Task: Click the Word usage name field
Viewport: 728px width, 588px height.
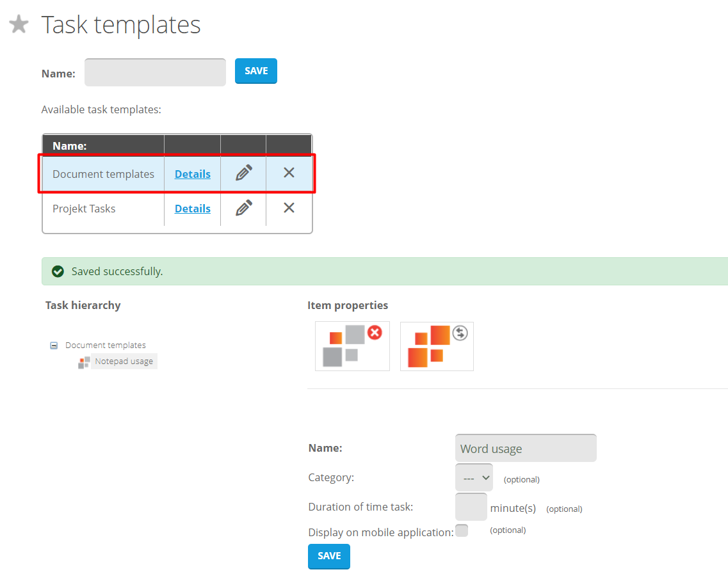Action: tap(525, 449)
